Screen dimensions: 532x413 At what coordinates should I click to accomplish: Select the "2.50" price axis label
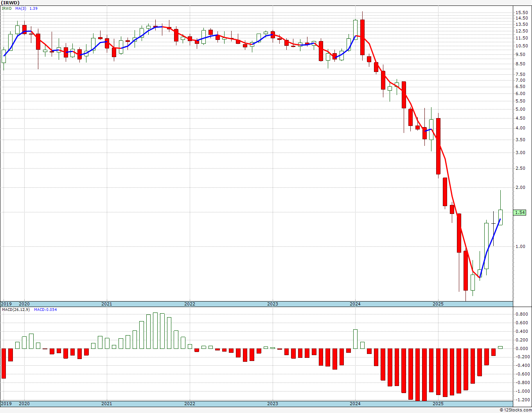coord(520,168)
